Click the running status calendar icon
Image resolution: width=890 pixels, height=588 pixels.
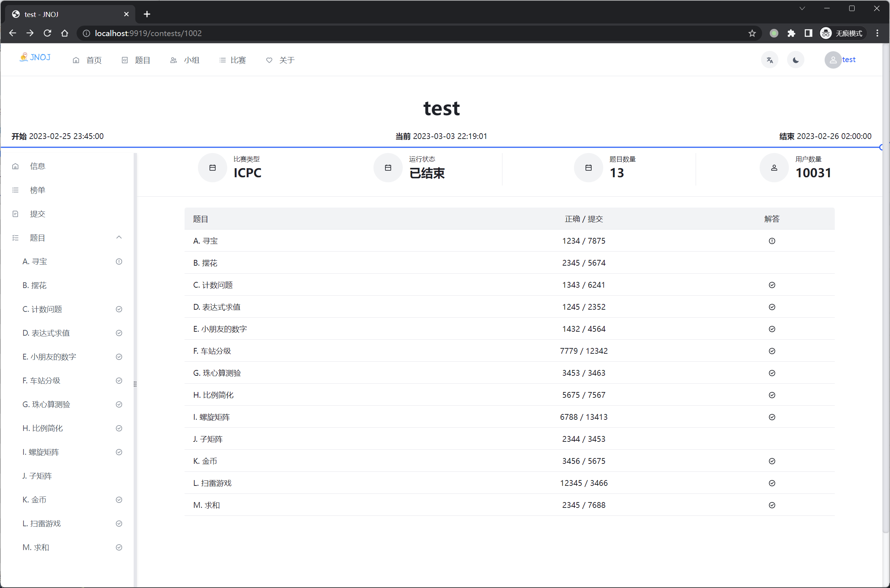[x=388, y=167]
